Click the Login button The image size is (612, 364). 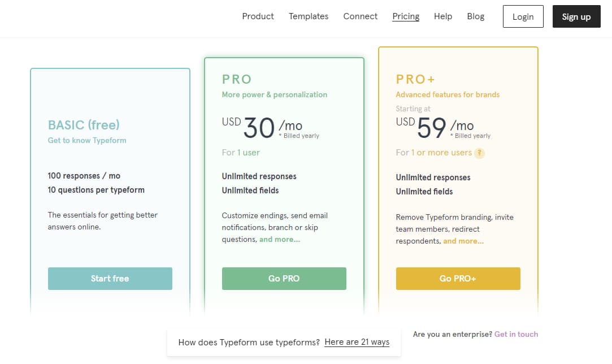click(x=523, y=16)
